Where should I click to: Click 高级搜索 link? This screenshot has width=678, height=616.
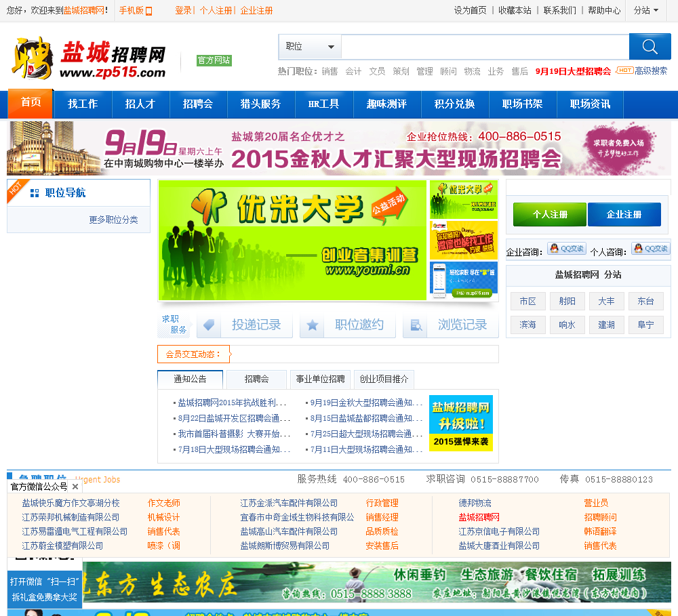click(651, 70)
